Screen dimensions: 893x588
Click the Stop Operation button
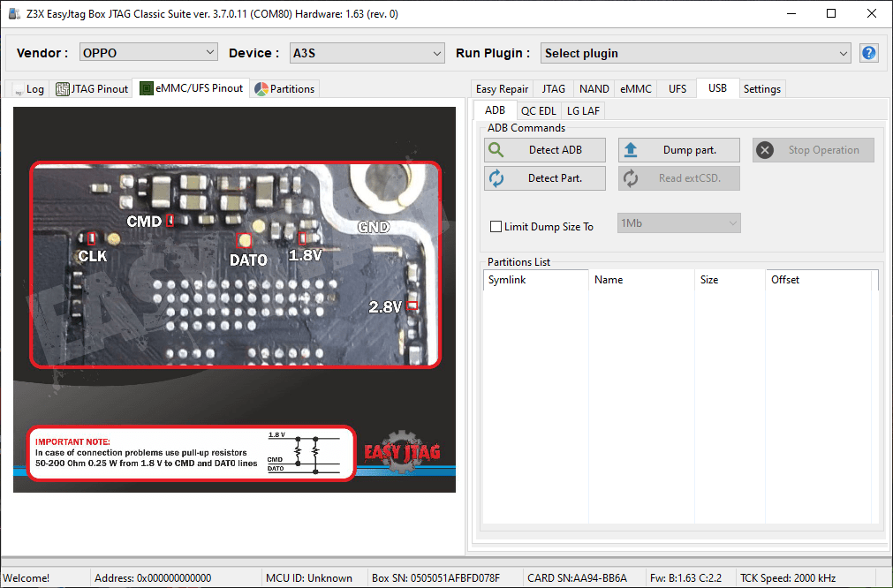click(814, 150)
